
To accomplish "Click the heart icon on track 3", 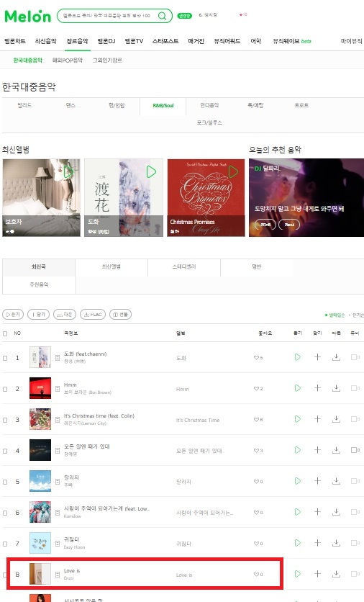I will [256, 420].
